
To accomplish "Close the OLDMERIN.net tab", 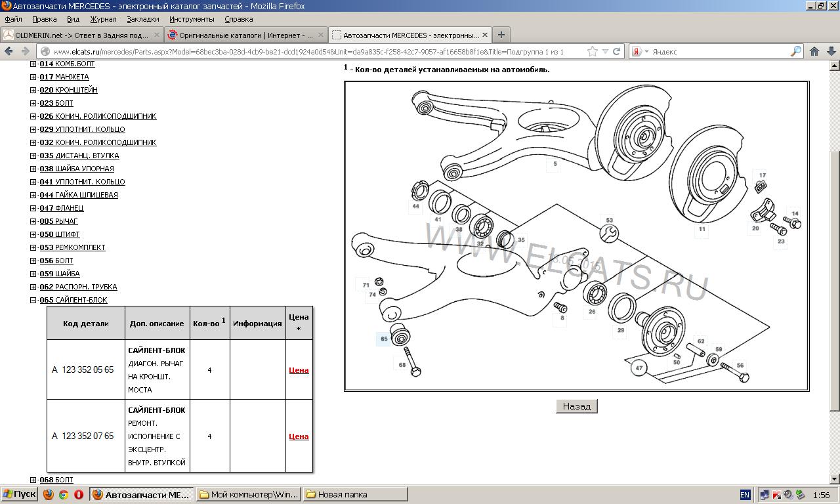I will pos(157,35).
